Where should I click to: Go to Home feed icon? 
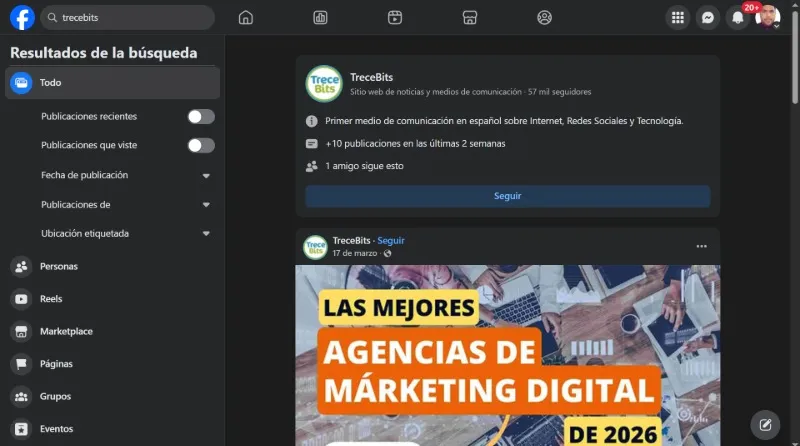click(245, 17)
